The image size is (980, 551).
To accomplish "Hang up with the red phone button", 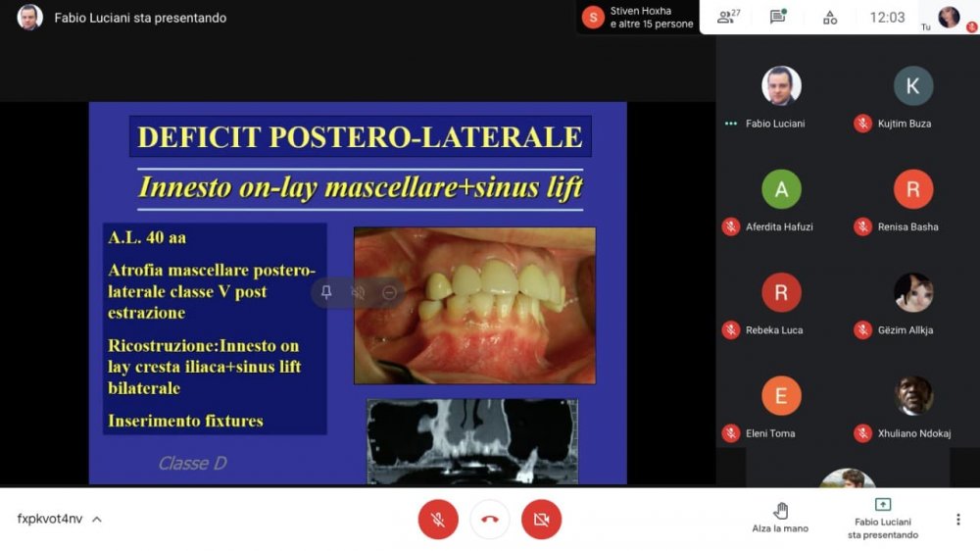I will click(x=490, y=519).
